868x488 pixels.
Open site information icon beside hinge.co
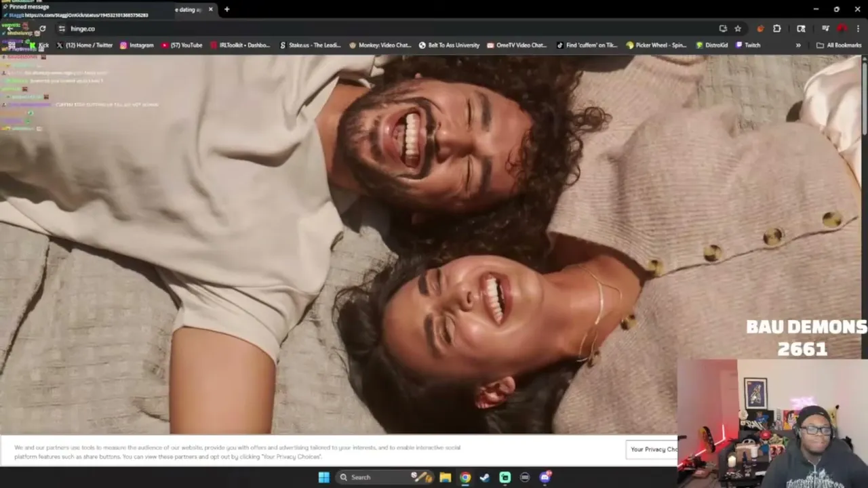62,28
